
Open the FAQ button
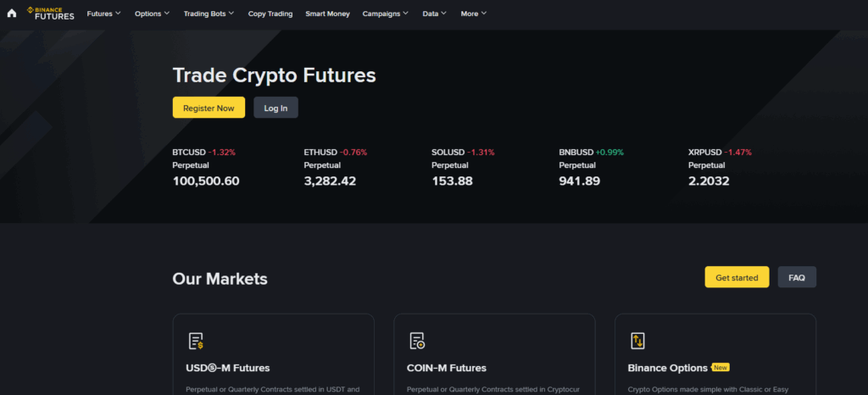tap(797, 277)
